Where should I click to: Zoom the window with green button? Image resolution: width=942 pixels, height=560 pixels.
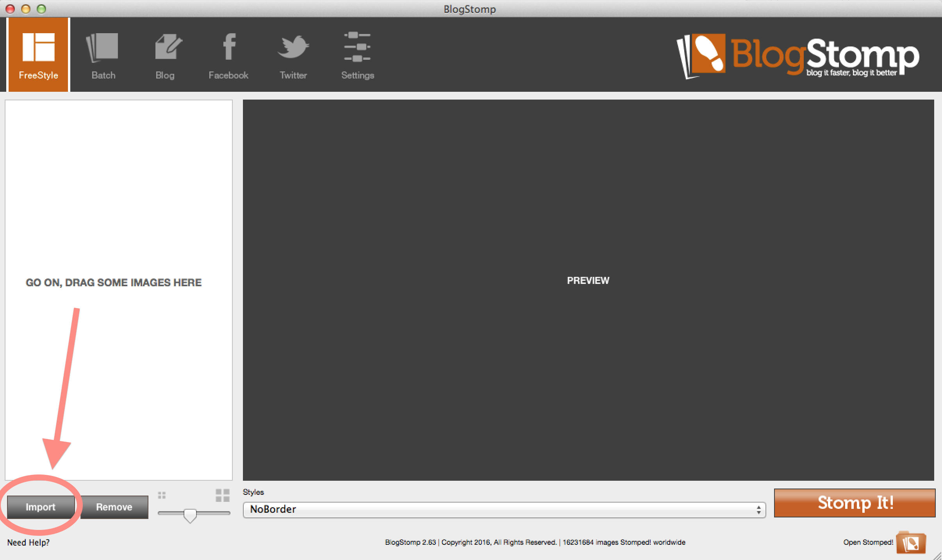click(x=41, y=9)
